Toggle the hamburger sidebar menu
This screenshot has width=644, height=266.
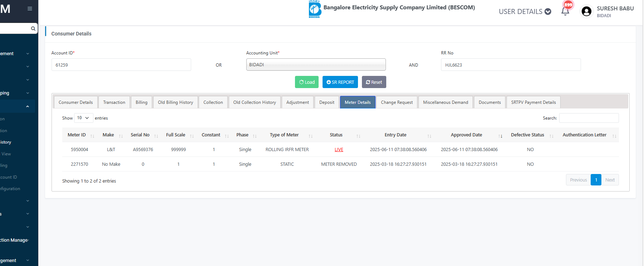point(30,9)
